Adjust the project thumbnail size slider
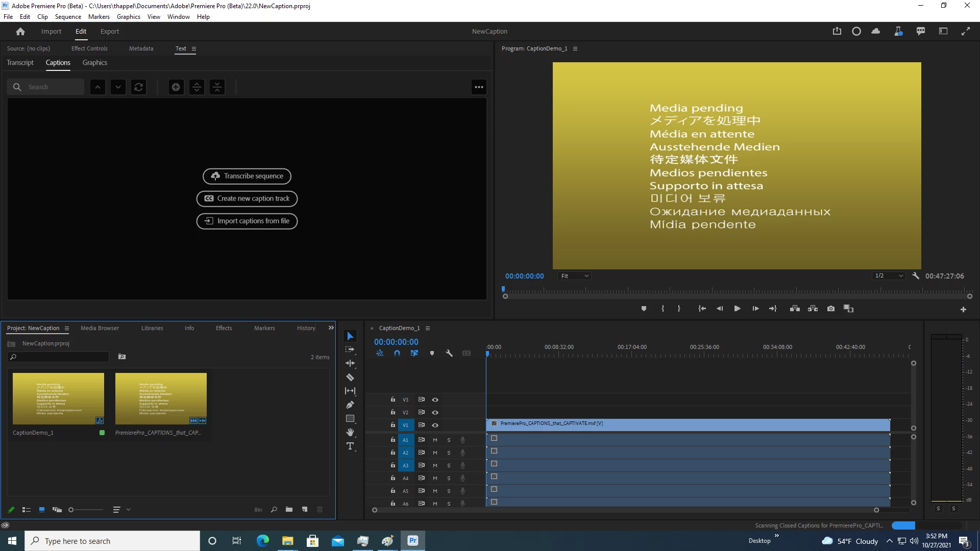 (71, 510)
